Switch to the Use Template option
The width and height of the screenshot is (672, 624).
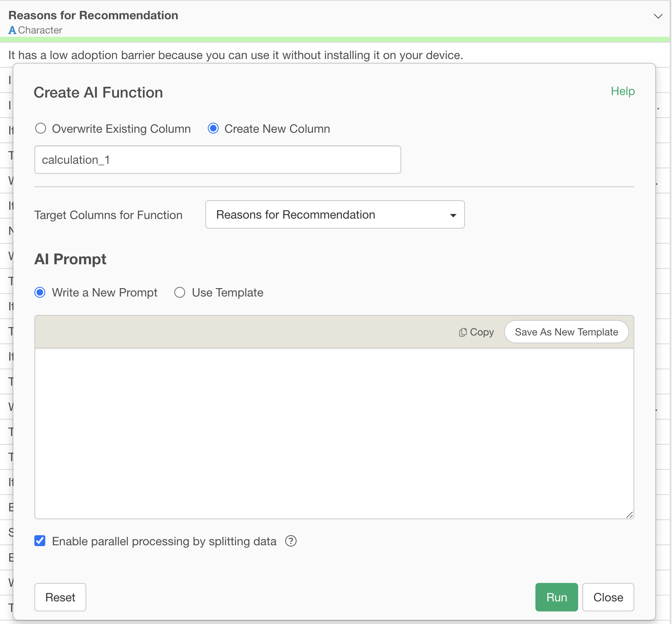(x=180, y=292)
